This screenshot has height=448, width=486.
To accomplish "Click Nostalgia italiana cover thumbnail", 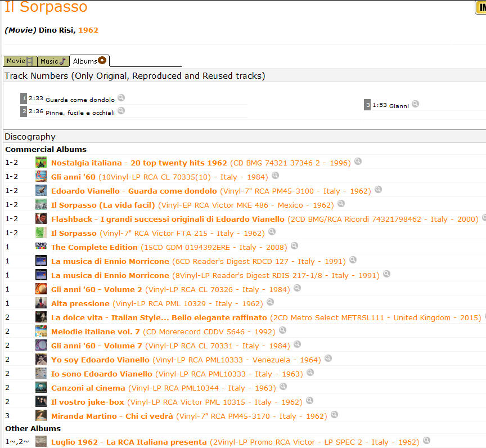I will click(41, 162).
